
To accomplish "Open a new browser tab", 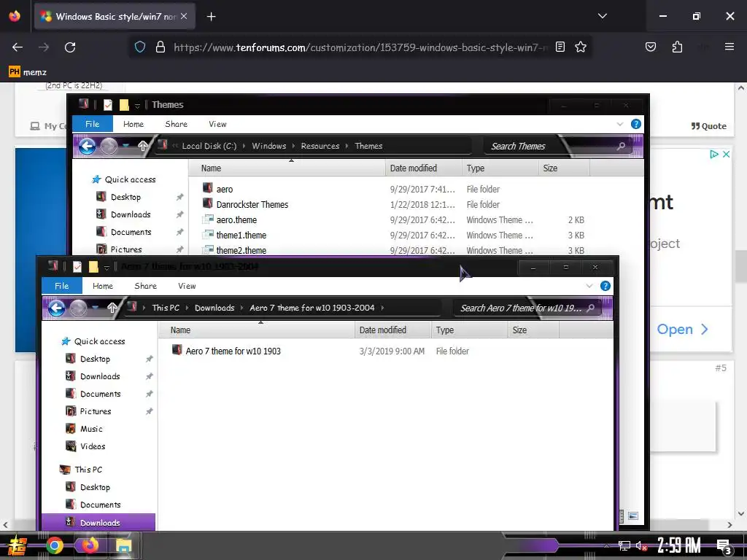I will (211, 17).
